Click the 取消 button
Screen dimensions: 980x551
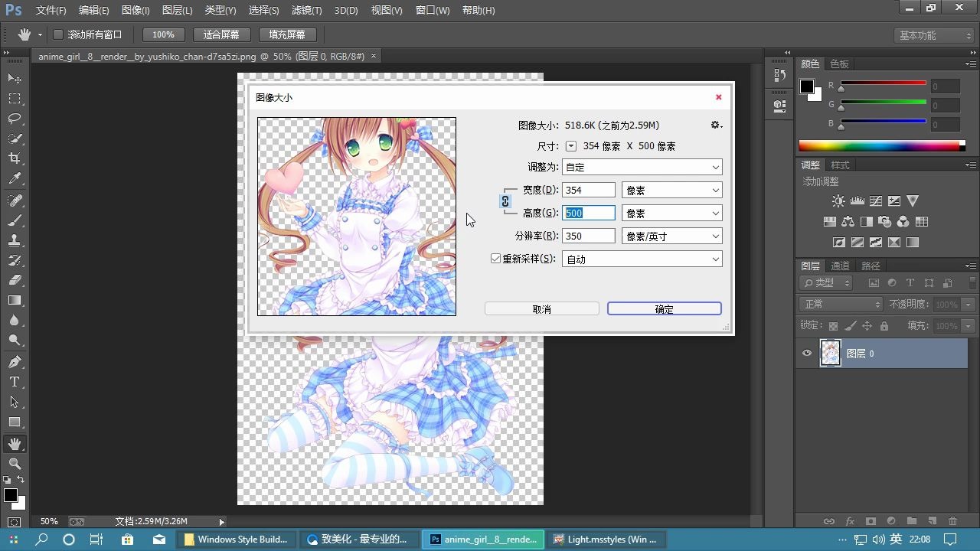(x=542, y=309)
